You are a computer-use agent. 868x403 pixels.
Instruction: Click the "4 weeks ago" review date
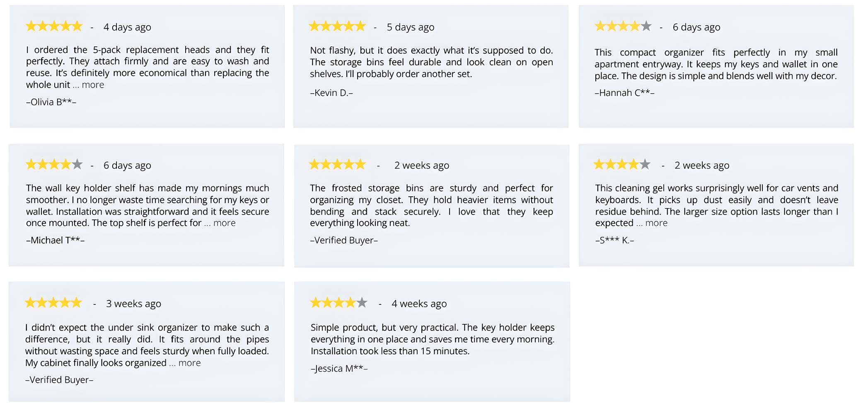419,304
